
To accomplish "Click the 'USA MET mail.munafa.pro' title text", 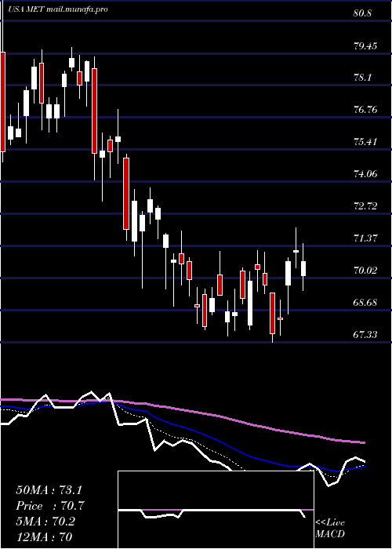I will (x=58, y=9).
